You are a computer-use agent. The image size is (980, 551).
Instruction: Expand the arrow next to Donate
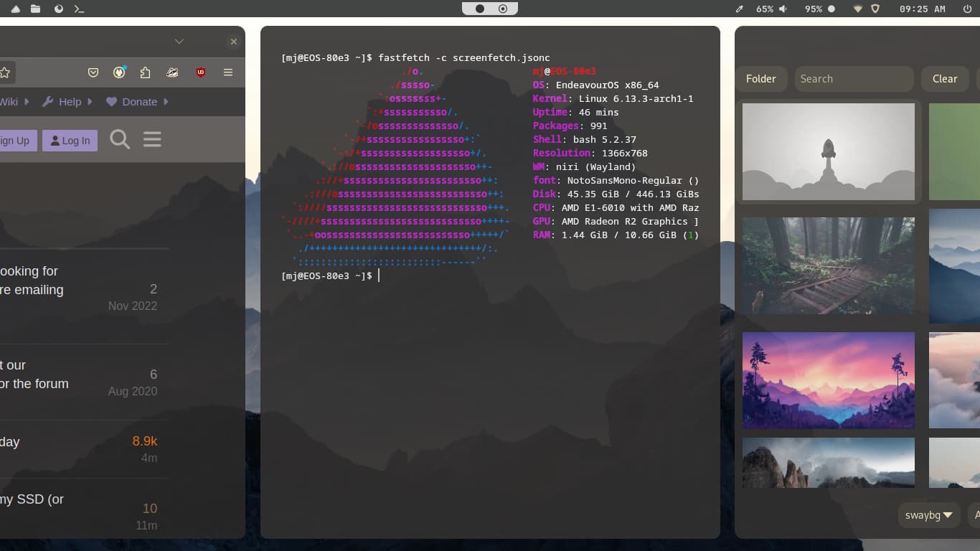(x=166, y=102)
